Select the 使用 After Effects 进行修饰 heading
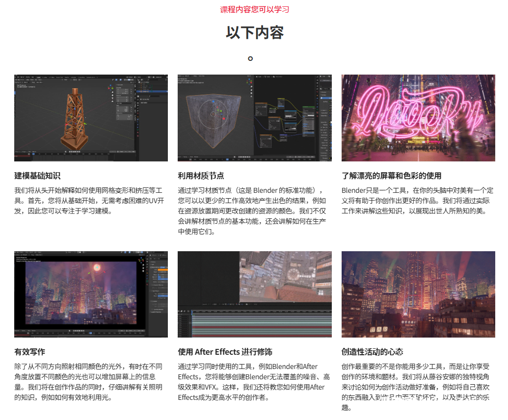 coord(225,352)
